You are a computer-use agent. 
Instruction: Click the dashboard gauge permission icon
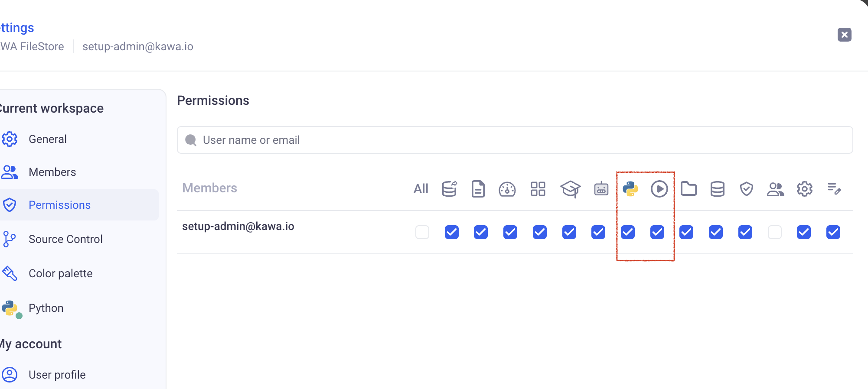point(507,189)
